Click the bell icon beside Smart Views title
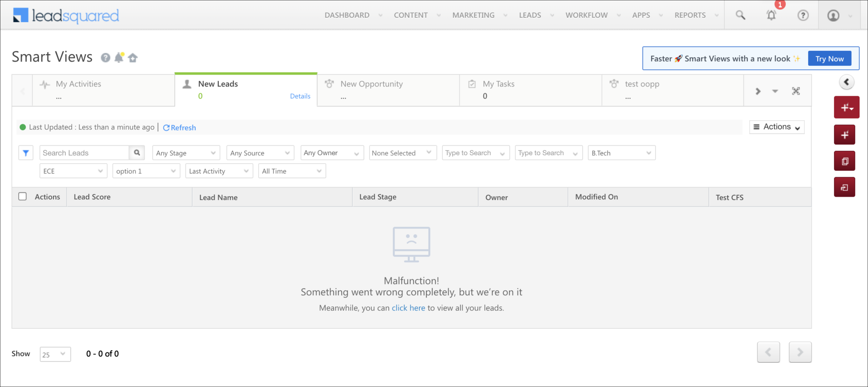This screenshot has height=387, width=868. click(x=119, y=57)
